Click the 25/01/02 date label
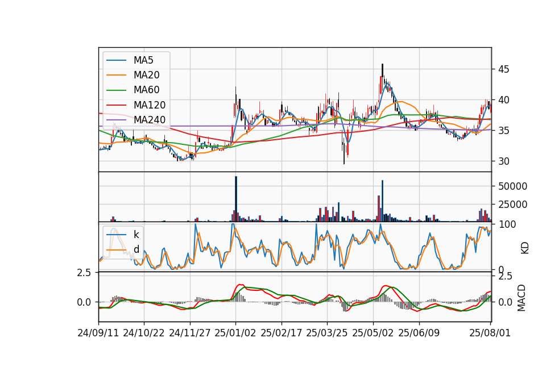Screen dimensions: 546x392 point(235,333)
